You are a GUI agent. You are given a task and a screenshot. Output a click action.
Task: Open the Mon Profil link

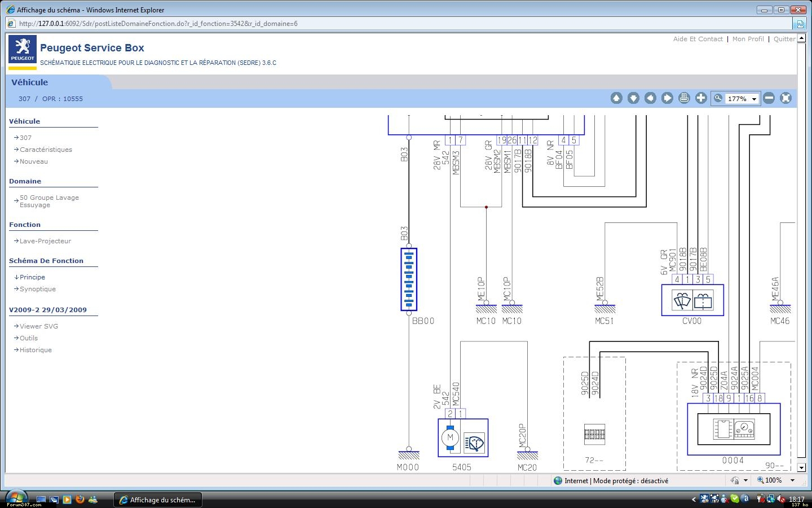(748, 39)
